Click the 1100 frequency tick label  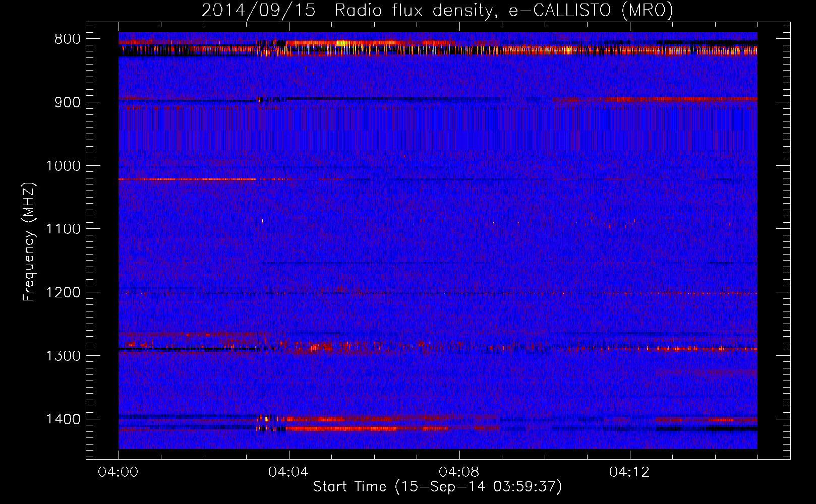(x=63, y=229)
